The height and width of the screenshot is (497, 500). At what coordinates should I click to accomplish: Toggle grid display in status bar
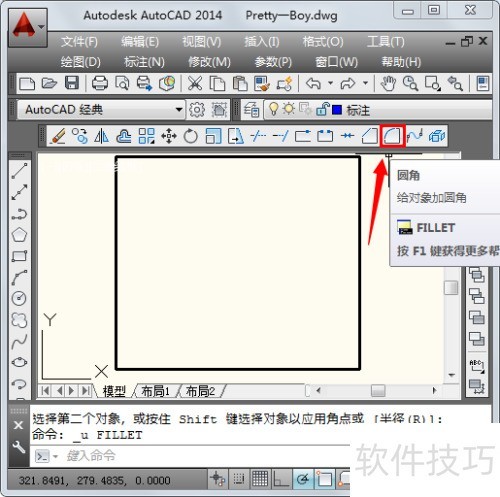[260, 479]
